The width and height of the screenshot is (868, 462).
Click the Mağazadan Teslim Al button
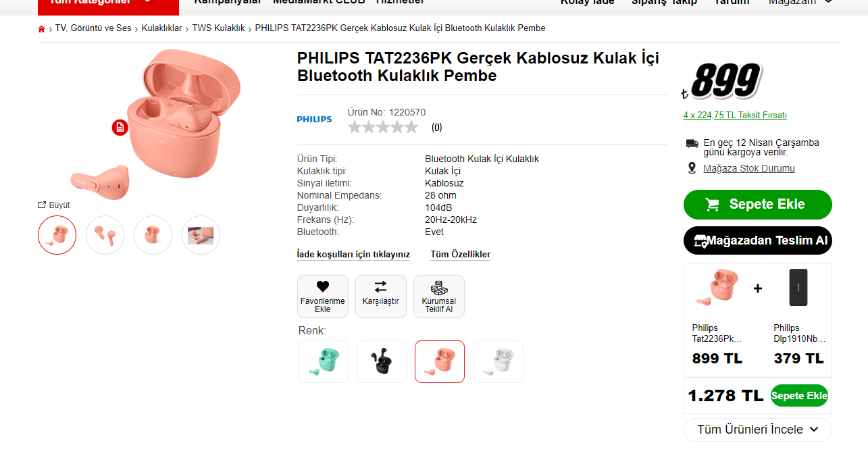pyautogui.click(x=758, y=240)
